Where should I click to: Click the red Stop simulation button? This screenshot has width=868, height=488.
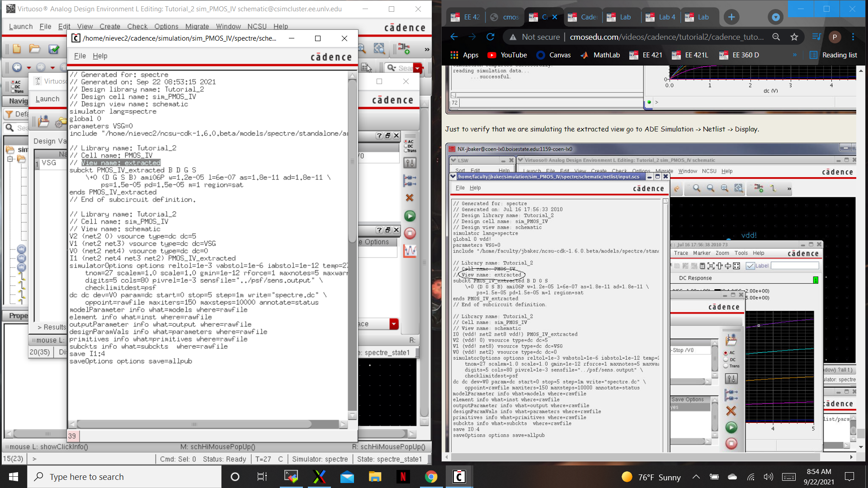tap(410, 233)
